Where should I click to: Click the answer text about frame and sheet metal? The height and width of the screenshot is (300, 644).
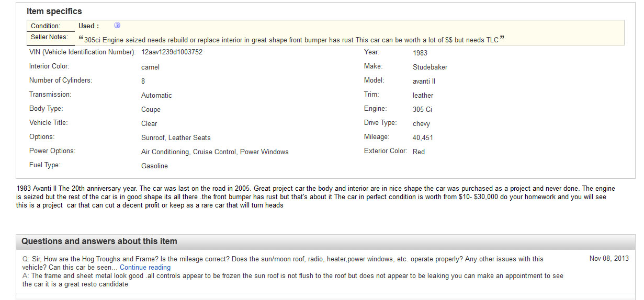click(x=293, y=280)
